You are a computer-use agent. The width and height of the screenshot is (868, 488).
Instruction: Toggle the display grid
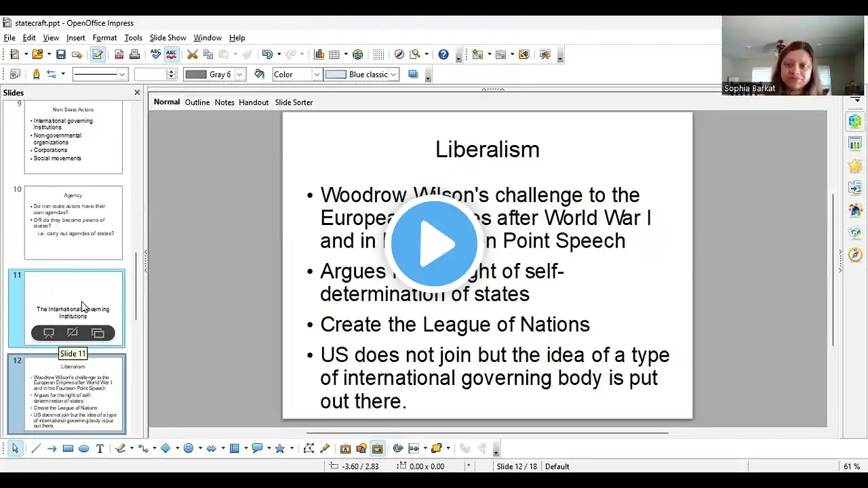click(378, 55)
